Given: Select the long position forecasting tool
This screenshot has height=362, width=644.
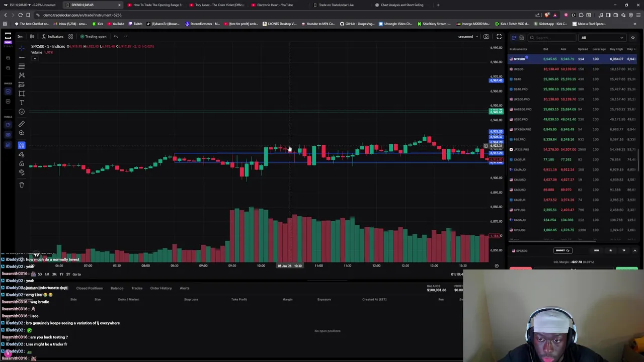Looking at the screenshot, I should coord(22,84).
